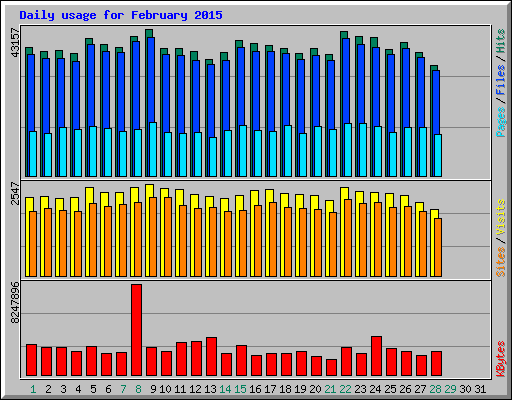The height and width of the screenshot is (400, 512).
Task: Click the day label '25' on the x-axis
Action: [x=390, y=389]
